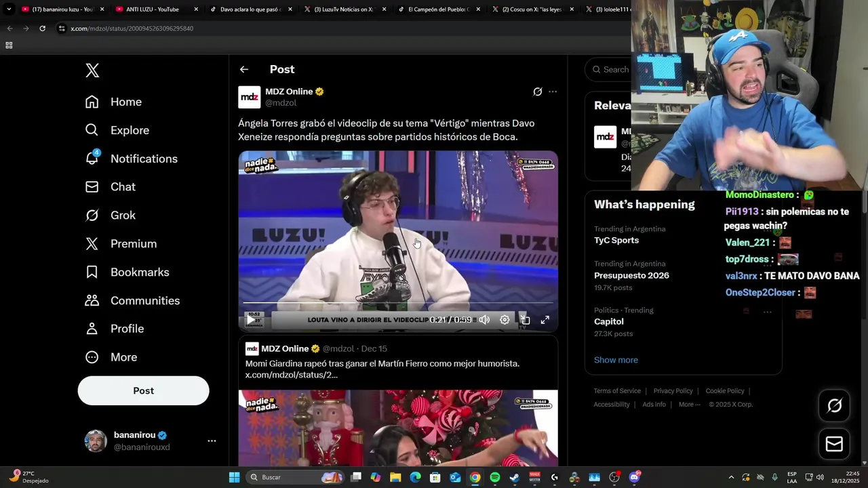Expand the footer More dropdown
The height and width of the screenshot is (488, 868).
point(690,405)
